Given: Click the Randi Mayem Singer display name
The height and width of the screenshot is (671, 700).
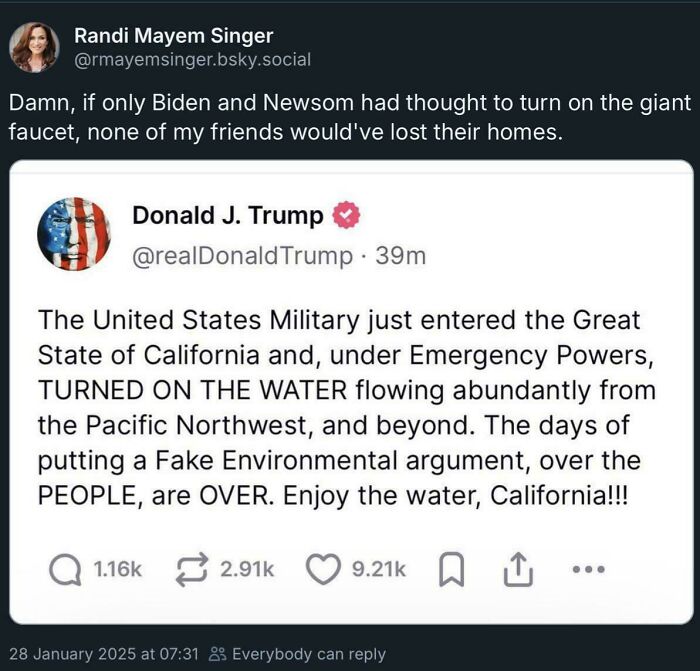Looking at the screenshot, I should (173, 36).
